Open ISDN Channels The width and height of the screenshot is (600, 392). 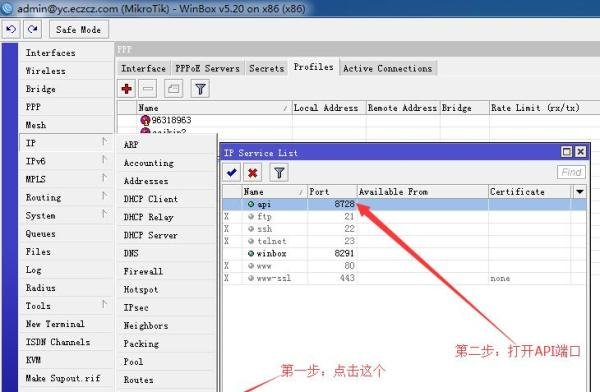(x=66, y=342)
